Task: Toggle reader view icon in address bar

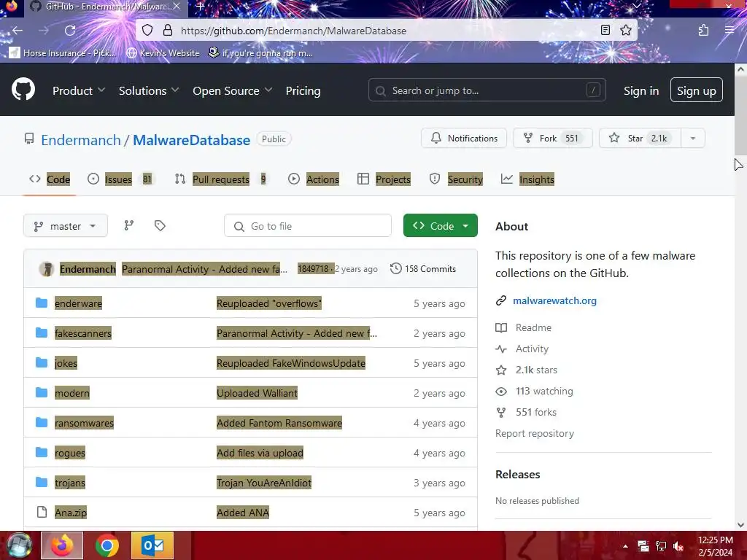Action: 605,31
